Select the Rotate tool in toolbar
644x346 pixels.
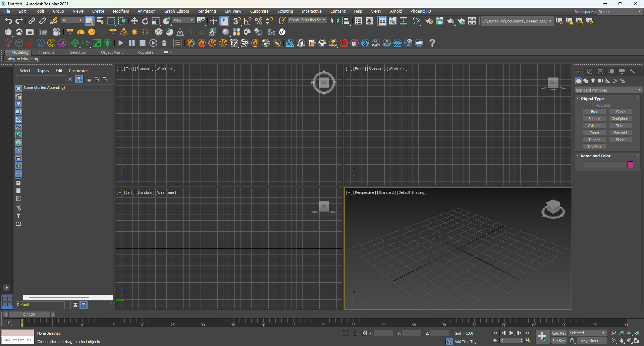145,21
